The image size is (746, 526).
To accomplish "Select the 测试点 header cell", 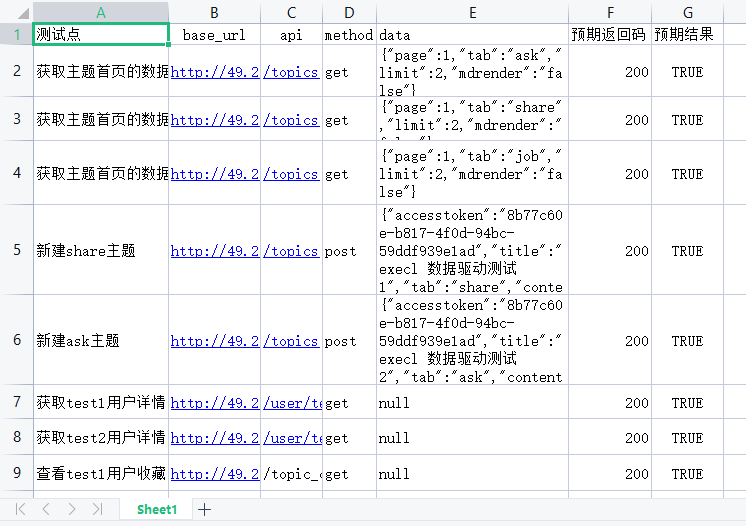I will [101, 34].
